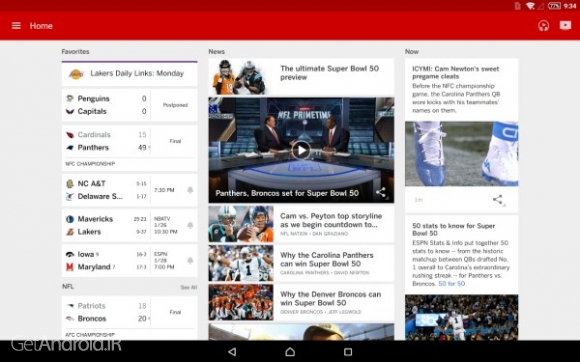The width and height of the screenshot is (580, 362).
Task: Open the ESPN audio listen icon
Action: pos(543,26)
